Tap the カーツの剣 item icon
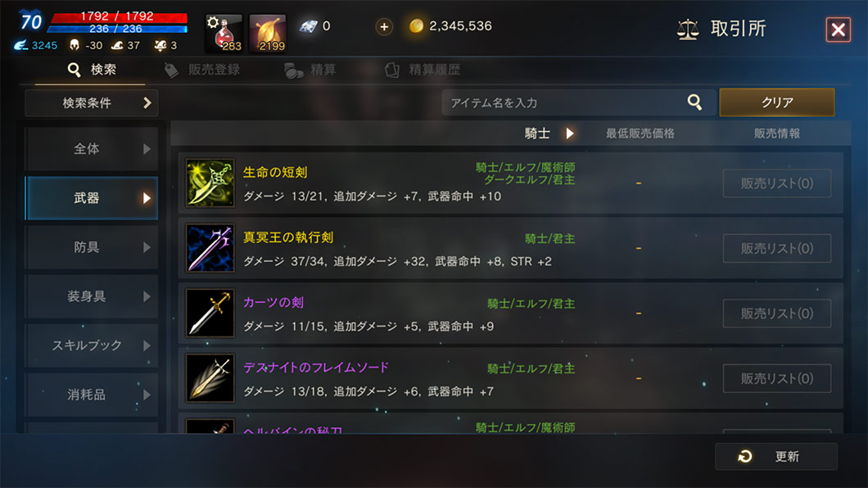868x488 pixels. point(210,313)
